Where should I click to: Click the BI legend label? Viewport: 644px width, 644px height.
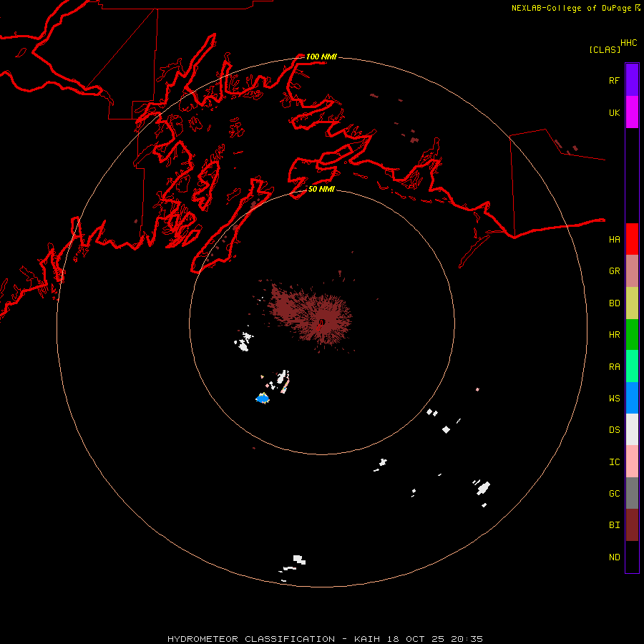tap(614, 525)
